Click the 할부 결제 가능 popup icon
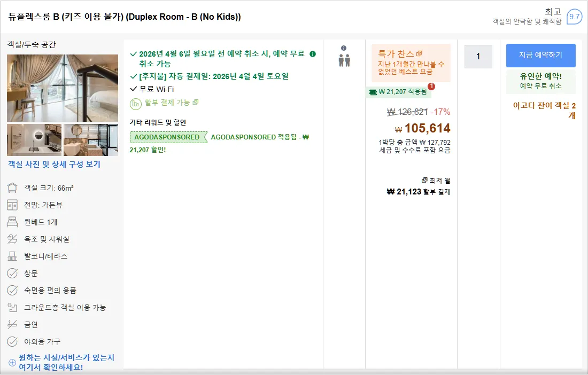Viewport: 588px width, 375px height. pos(195,102)
